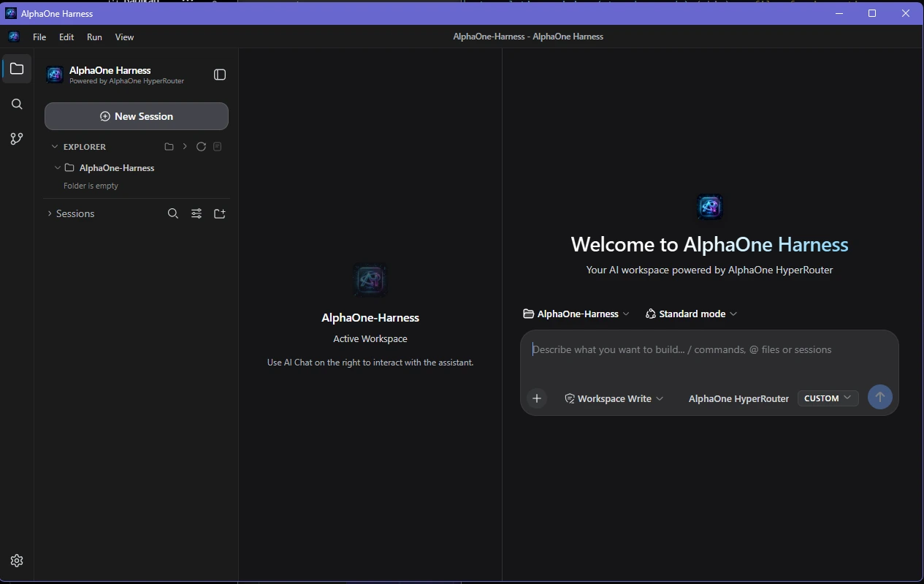Viewport: 924px width, 584px height.
Task: Open the AlphaOne-Harness workspace dropdown
Action: [x=576, y=314]
